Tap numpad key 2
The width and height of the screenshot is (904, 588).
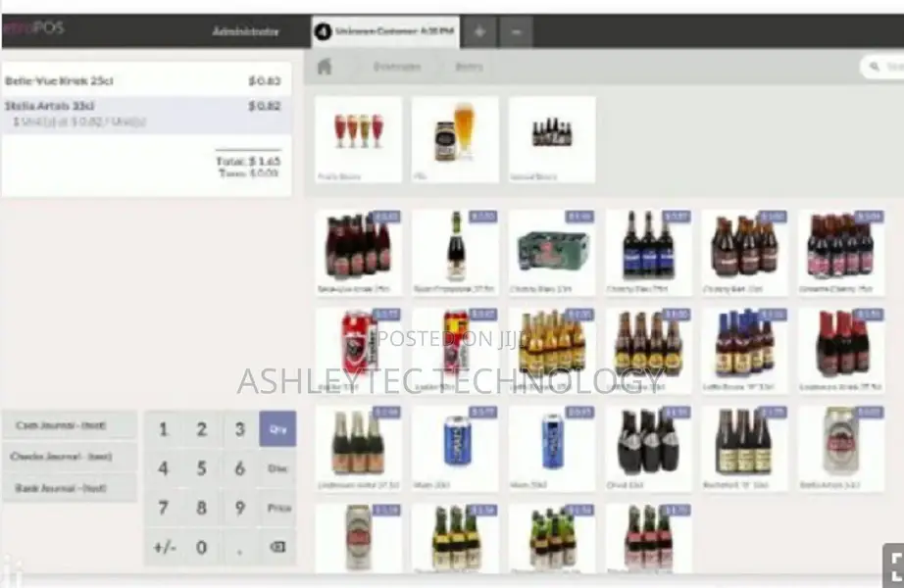(x=201, y=429)
